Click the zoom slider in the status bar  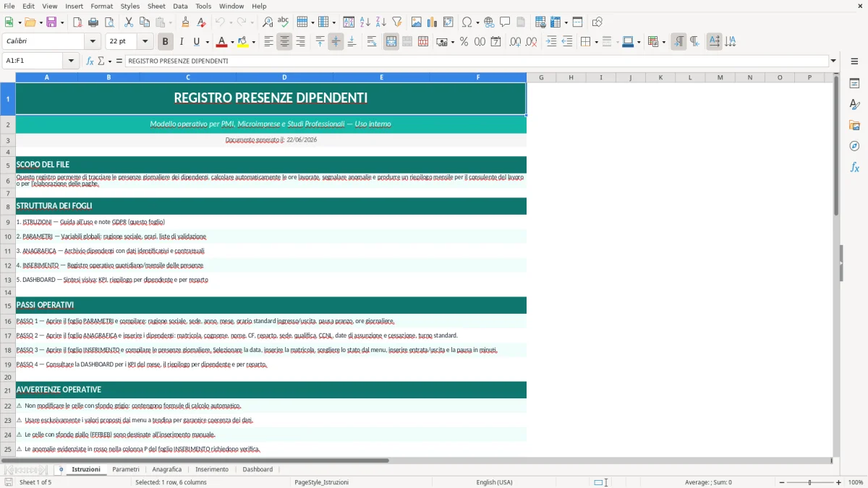point(809,482)
